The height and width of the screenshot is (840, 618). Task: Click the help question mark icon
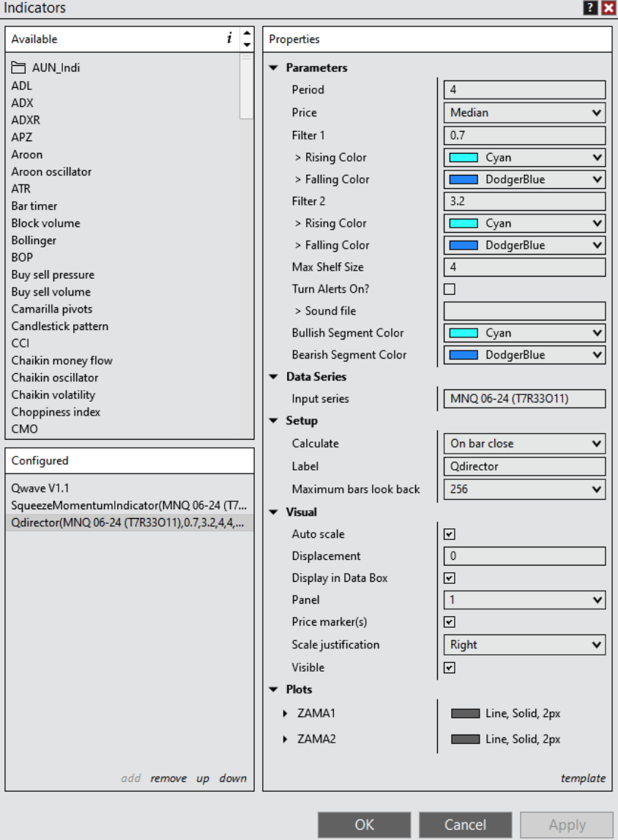590,8
